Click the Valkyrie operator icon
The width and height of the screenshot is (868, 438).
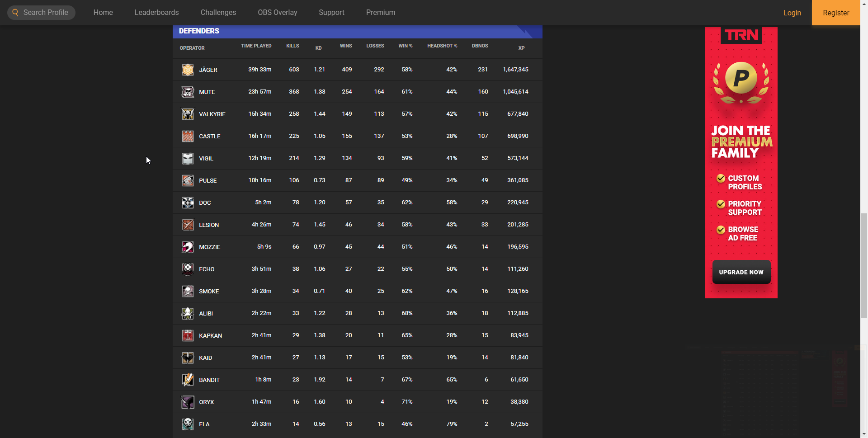188,114
